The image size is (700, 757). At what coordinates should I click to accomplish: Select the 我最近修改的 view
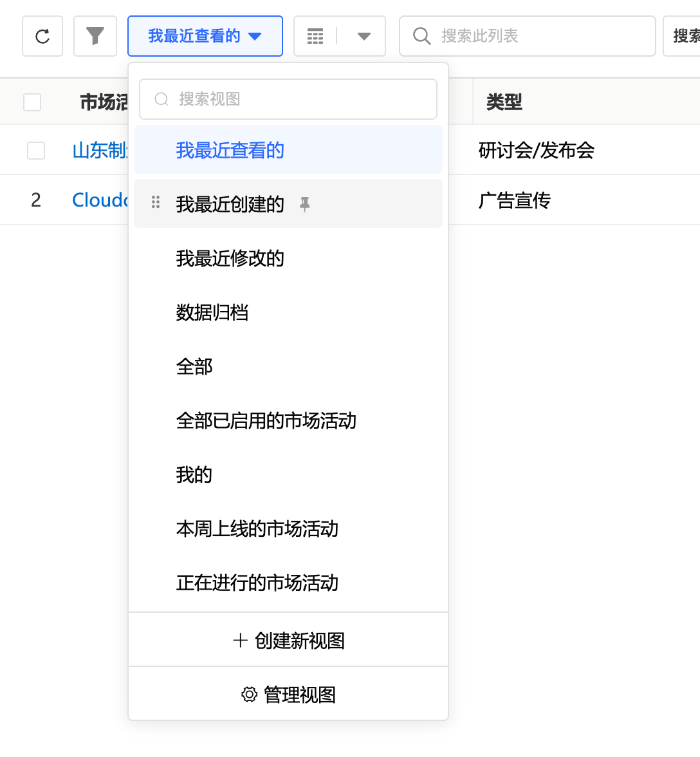click(230, 259)
